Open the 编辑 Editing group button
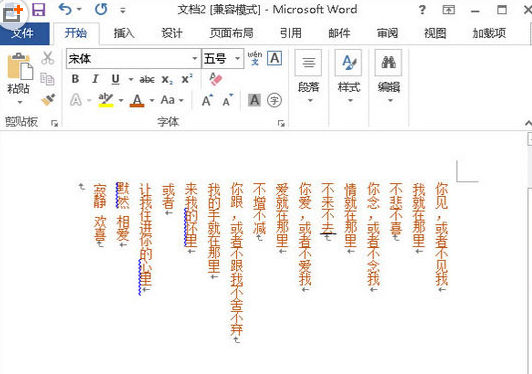Screen dimensions: 532x374 [x=389, y=77]
